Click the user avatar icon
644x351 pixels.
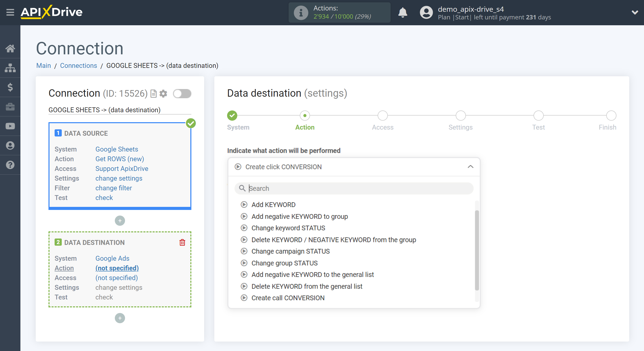pos(426,12)
